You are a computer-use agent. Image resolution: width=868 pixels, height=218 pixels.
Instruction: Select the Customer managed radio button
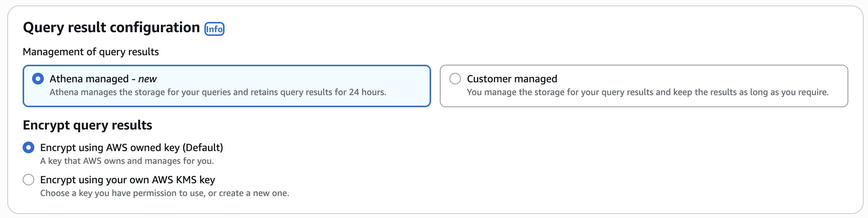point(455,79)
